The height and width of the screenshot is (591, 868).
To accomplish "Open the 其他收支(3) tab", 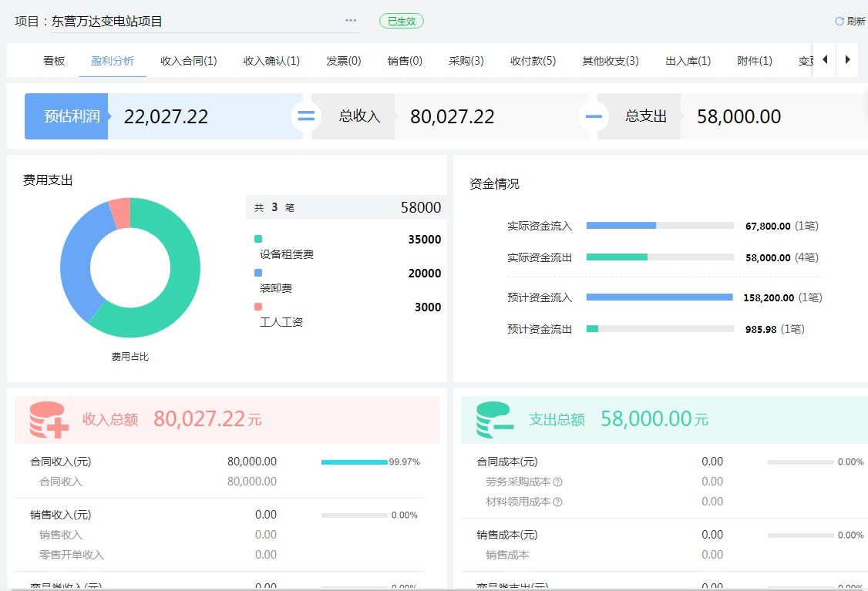I will click(x=611, y=61).
